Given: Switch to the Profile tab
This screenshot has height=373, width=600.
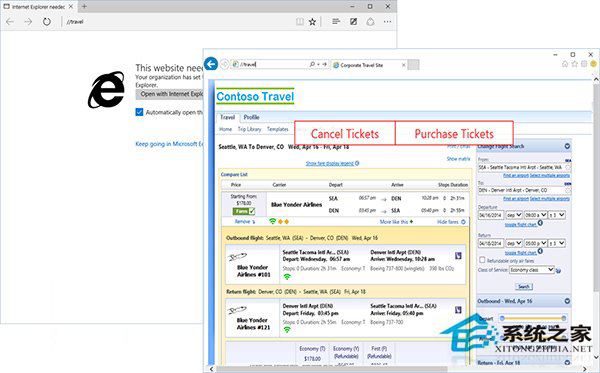Looking at the screenshot, I should [251, 117].
